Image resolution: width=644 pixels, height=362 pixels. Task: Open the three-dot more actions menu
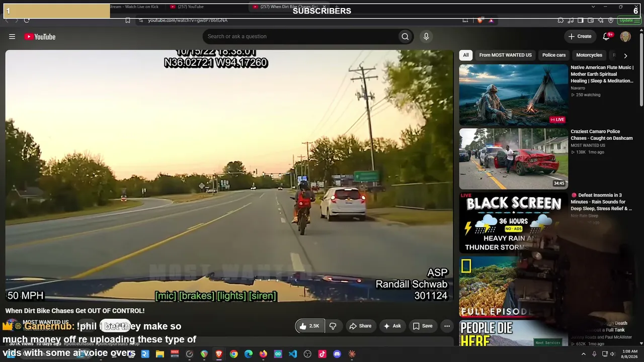[447, 326]
